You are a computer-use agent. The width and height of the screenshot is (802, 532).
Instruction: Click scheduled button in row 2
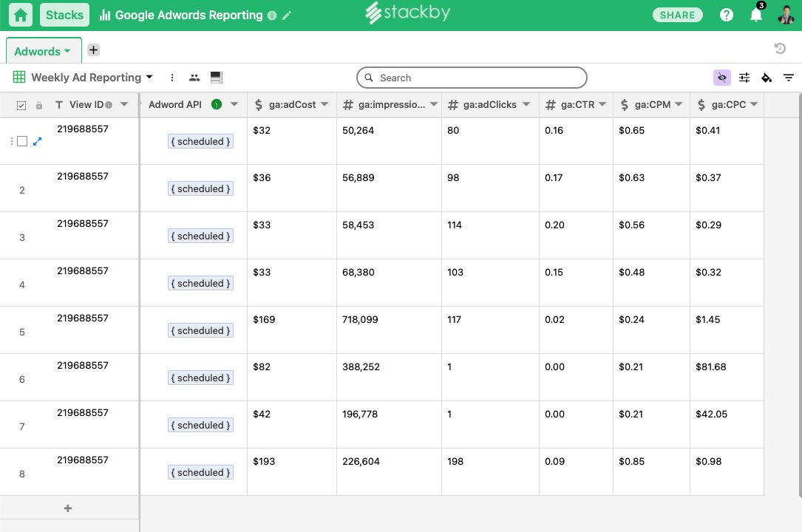click(200, 188)
